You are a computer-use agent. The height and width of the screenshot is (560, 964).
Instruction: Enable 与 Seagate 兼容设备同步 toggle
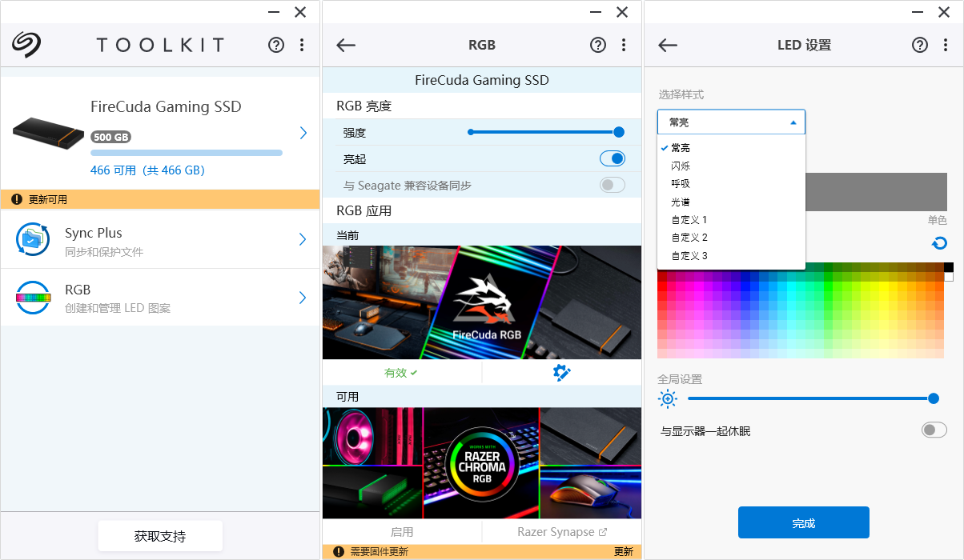pos(612,184)
